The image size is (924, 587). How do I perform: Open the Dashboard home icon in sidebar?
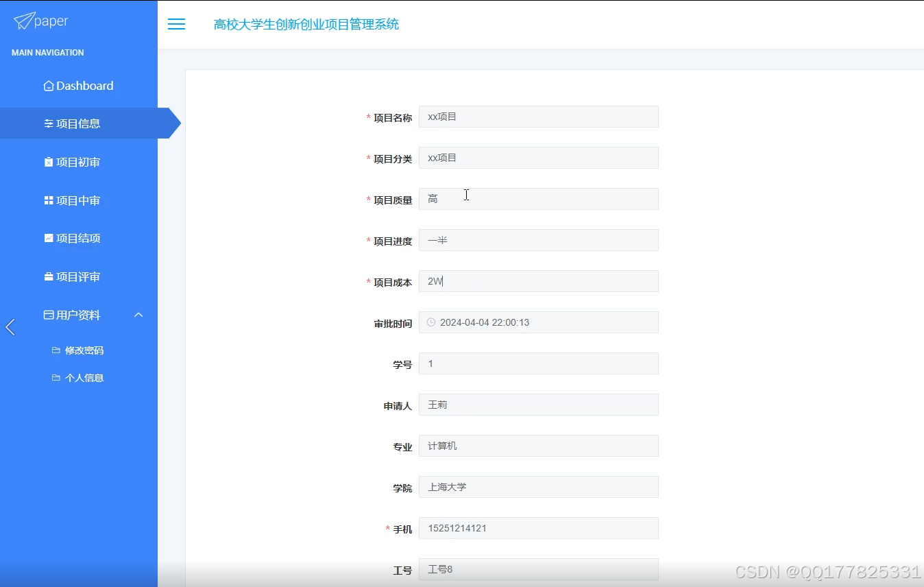pos(48,85)
